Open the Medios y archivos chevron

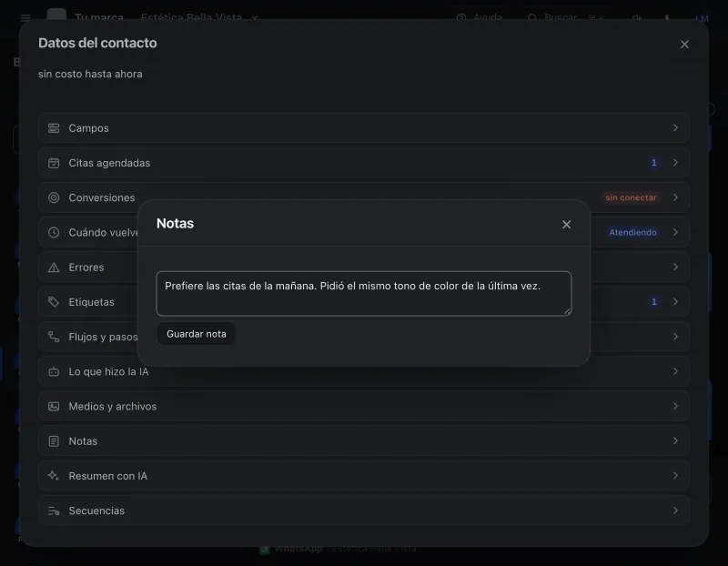tap(675, 406)
